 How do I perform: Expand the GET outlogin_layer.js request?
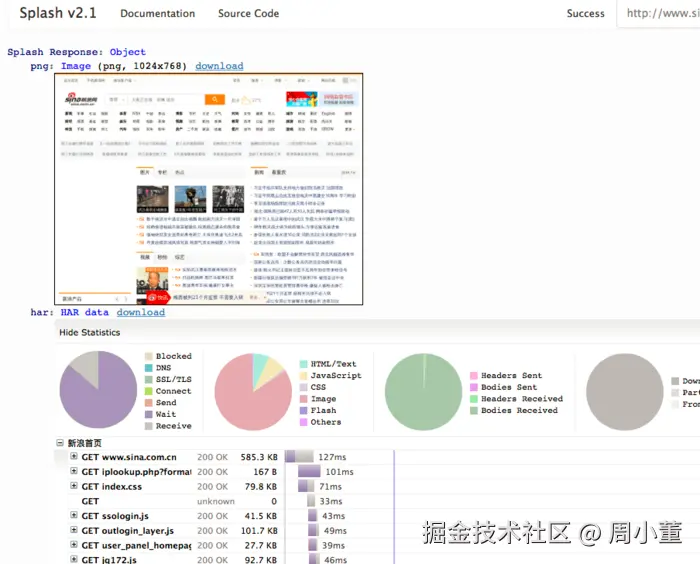click(74, 530)
